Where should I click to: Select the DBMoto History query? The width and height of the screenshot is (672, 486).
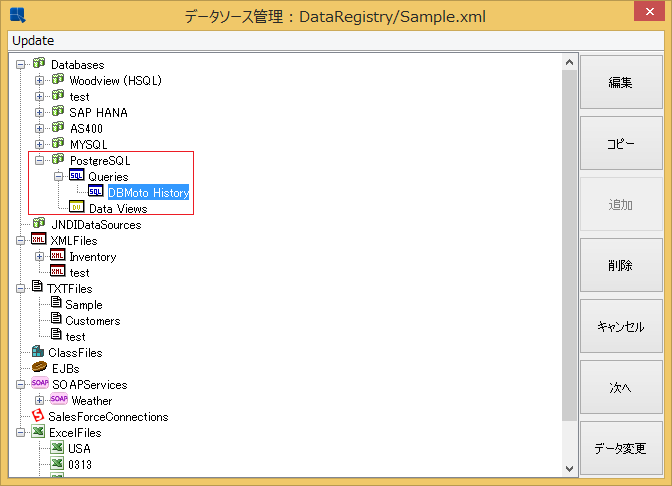click(148, 193)
